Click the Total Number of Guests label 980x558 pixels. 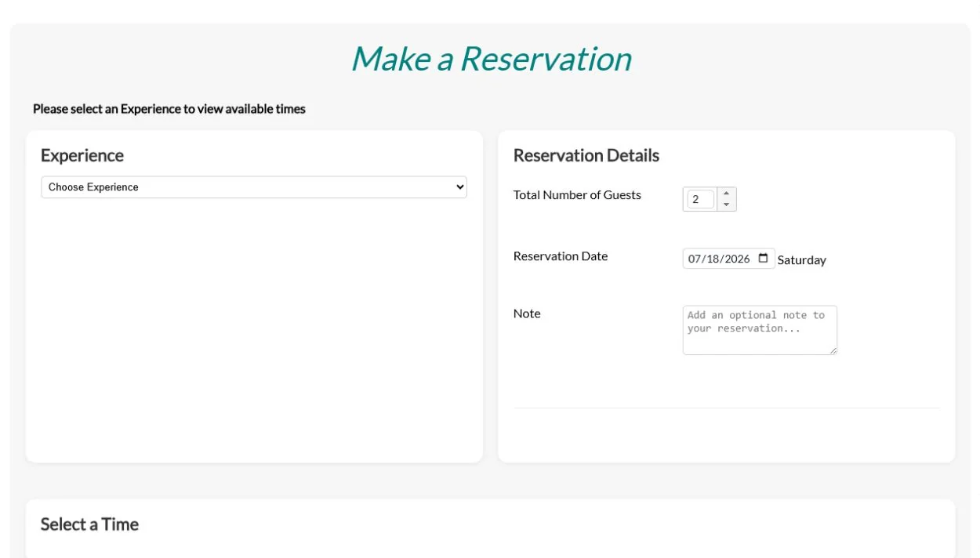pos(577,195)
